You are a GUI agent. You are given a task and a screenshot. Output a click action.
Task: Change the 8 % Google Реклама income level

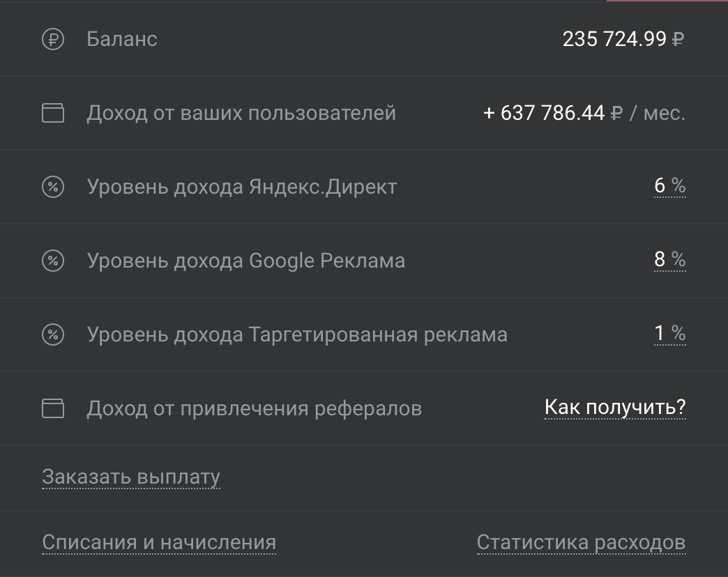coord(669,260)
